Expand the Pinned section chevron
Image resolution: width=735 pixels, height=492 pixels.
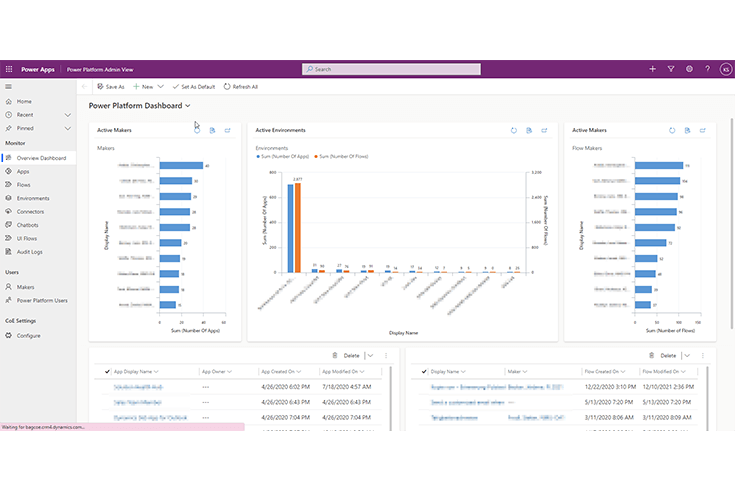(68, 128)
